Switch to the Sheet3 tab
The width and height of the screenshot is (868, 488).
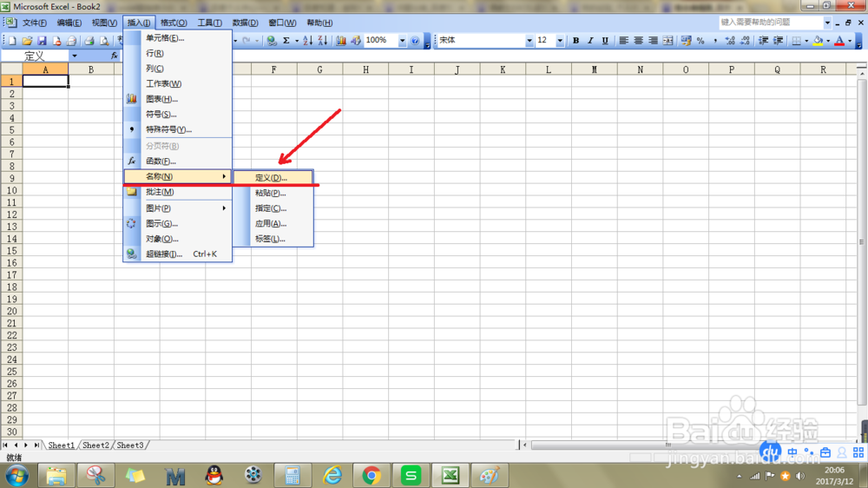click(130, 445)
